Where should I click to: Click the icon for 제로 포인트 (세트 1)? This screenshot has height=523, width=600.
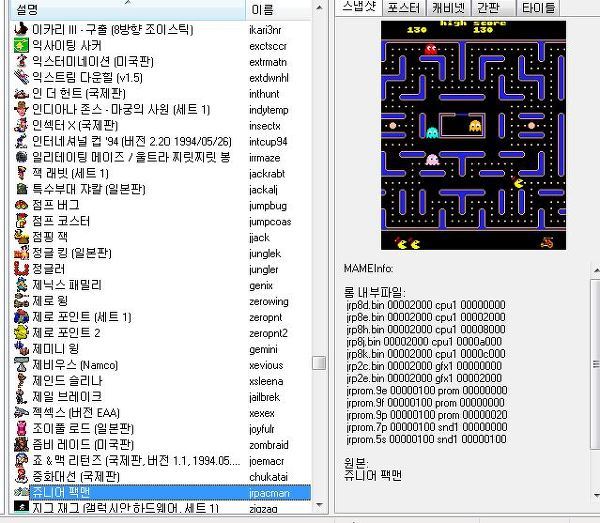coord(21,317)
